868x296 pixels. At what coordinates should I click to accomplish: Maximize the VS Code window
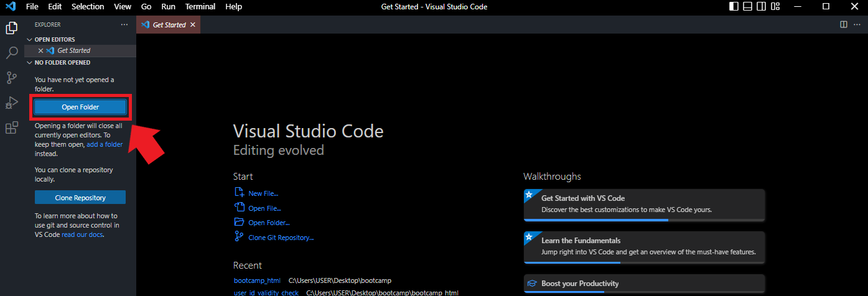tap(826, 7)
